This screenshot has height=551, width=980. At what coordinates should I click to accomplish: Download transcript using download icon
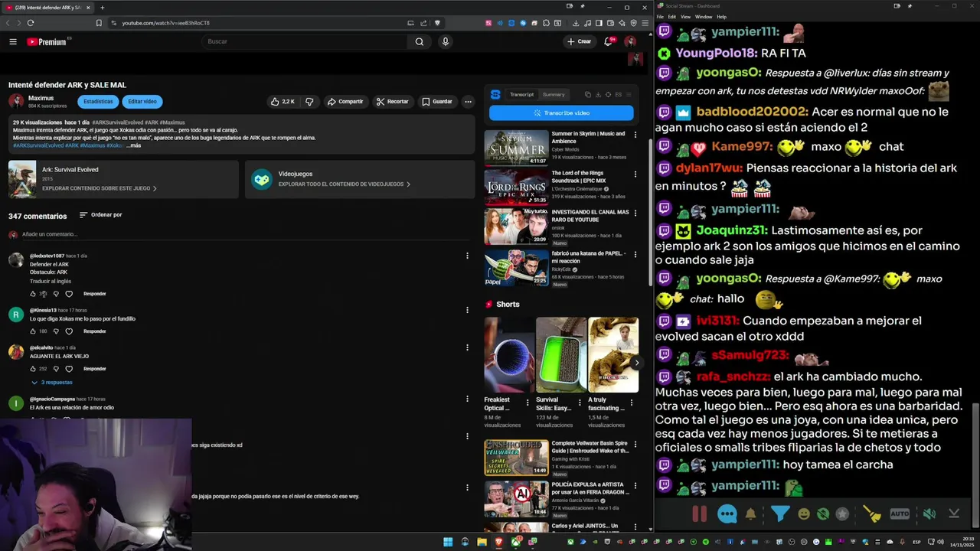pos(598,94)
